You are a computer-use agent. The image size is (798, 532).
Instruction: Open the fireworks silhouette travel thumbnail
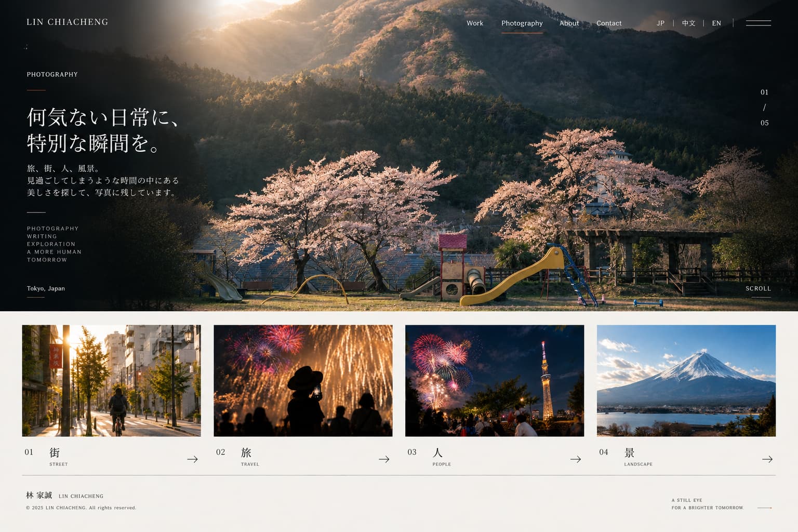point(303,381)
